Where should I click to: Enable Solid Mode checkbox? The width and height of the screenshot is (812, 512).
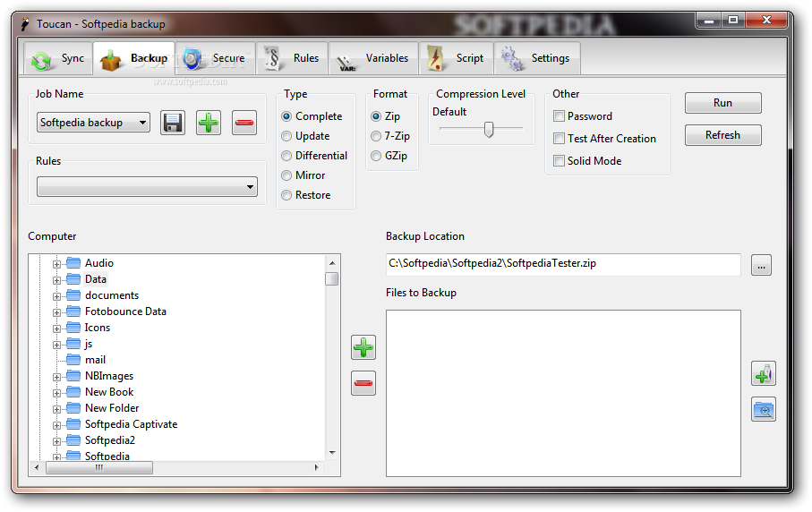tap(559, 160)
